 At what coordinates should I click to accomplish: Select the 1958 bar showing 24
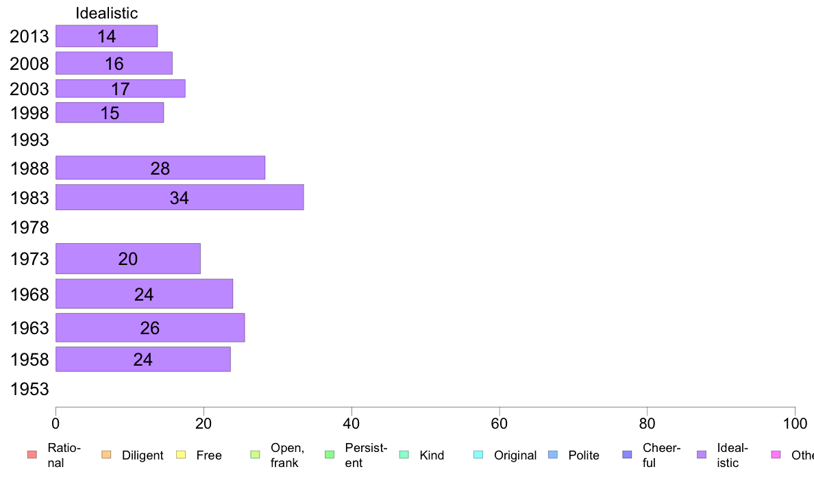pos(143,360)
